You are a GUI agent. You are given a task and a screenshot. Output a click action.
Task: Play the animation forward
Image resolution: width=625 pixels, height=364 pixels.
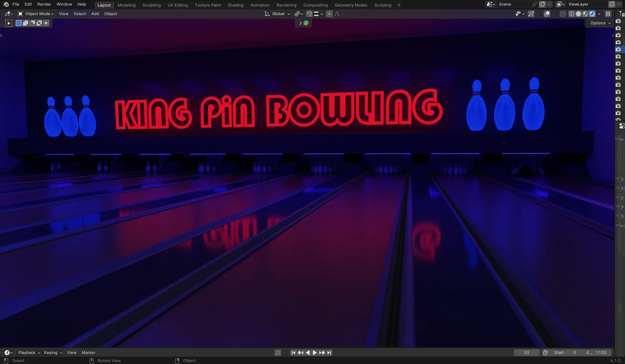point(314,353)
